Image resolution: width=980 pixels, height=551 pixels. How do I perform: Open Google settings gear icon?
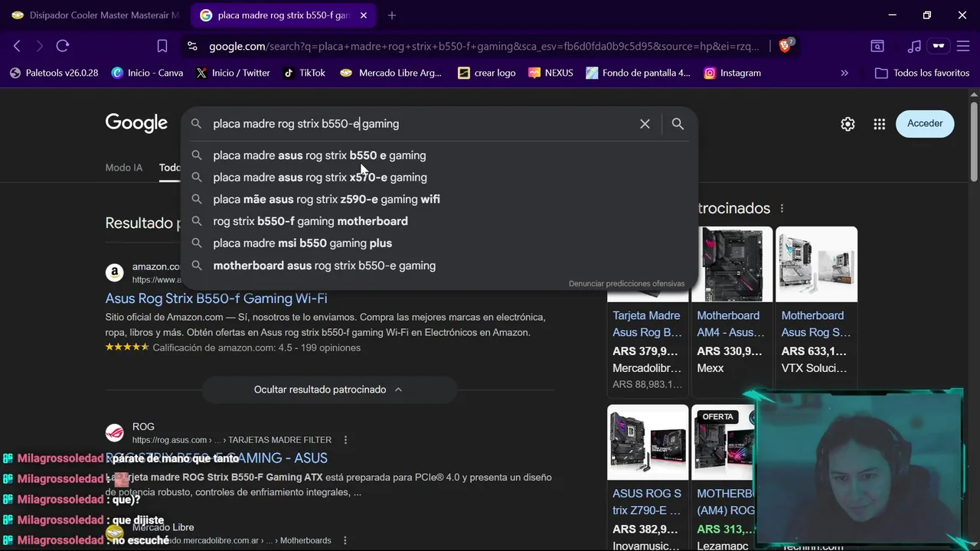[848, 124]
